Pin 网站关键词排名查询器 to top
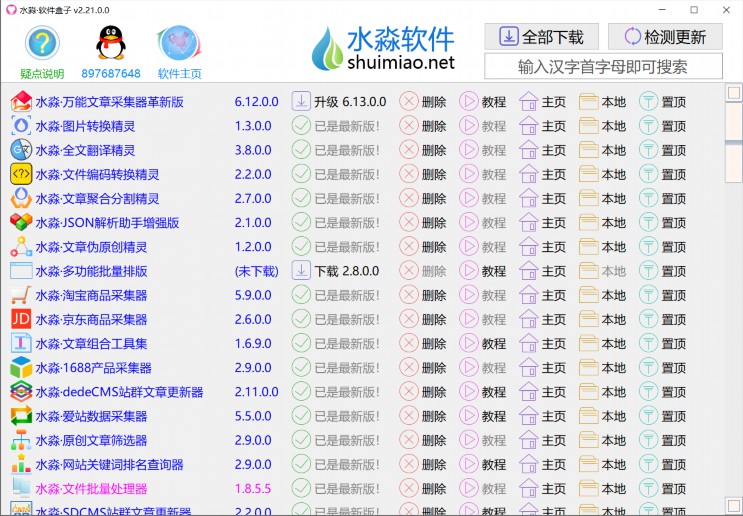This screenshot has width=743, height=516. (662, 464)
